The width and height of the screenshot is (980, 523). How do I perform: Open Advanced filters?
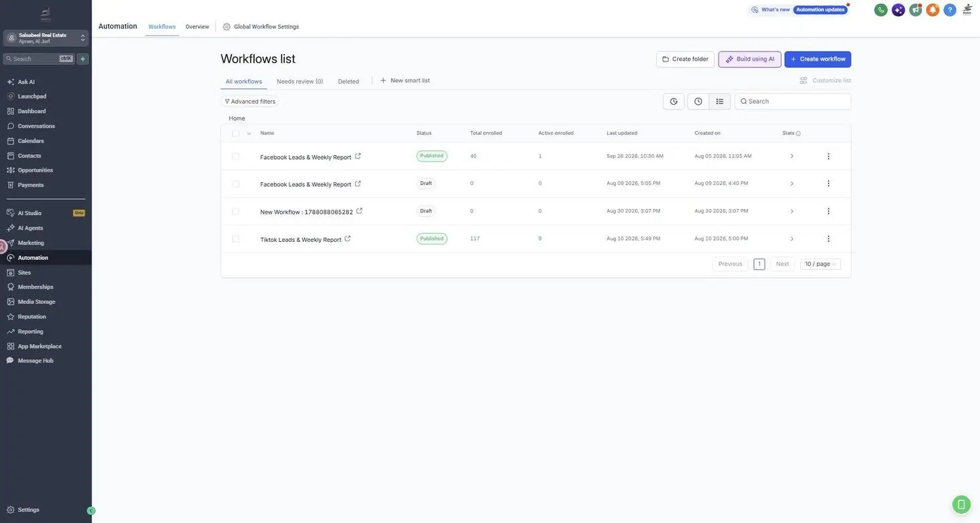click(x=250, y=102)
